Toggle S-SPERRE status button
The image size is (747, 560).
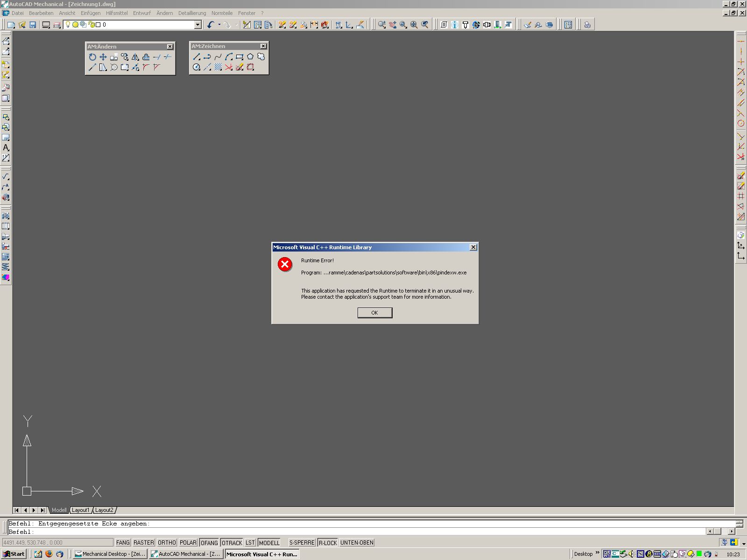coord(302,543)
